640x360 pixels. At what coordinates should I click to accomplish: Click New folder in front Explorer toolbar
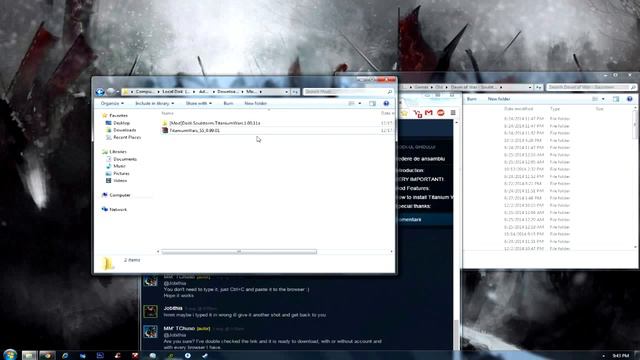tap(256, 104)
